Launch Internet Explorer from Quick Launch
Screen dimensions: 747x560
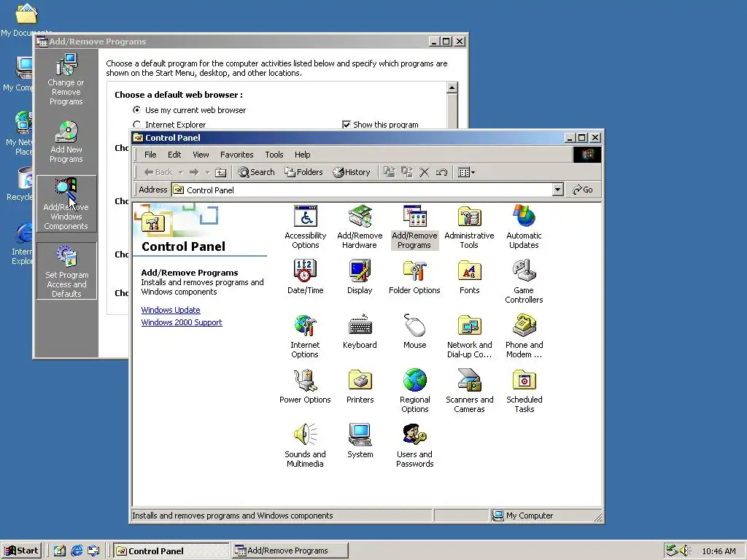[76, 551]
